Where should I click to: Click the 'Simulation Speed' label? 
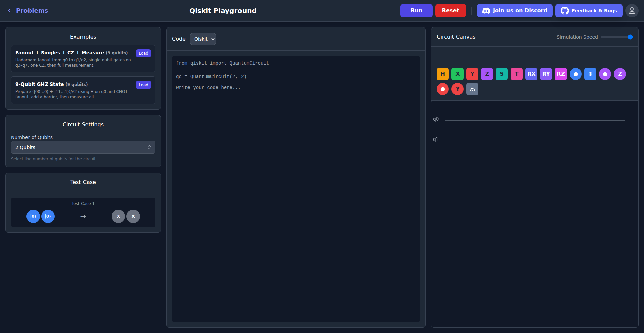point(577,37)
